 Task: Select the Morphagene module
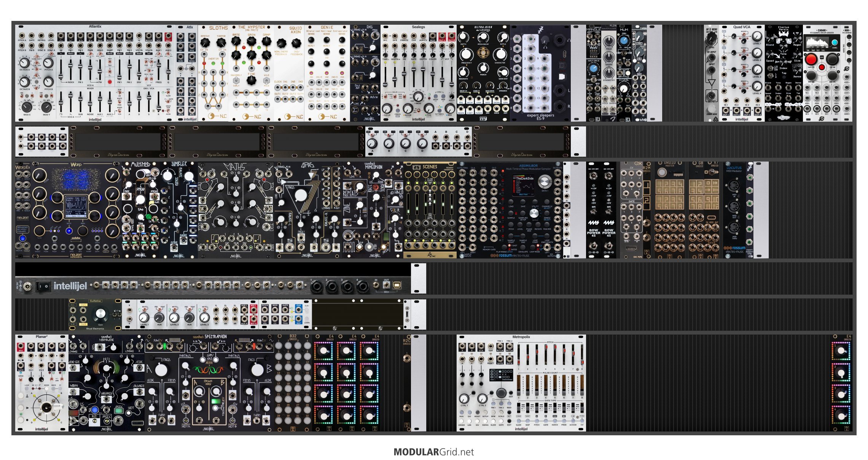[107, 383]
